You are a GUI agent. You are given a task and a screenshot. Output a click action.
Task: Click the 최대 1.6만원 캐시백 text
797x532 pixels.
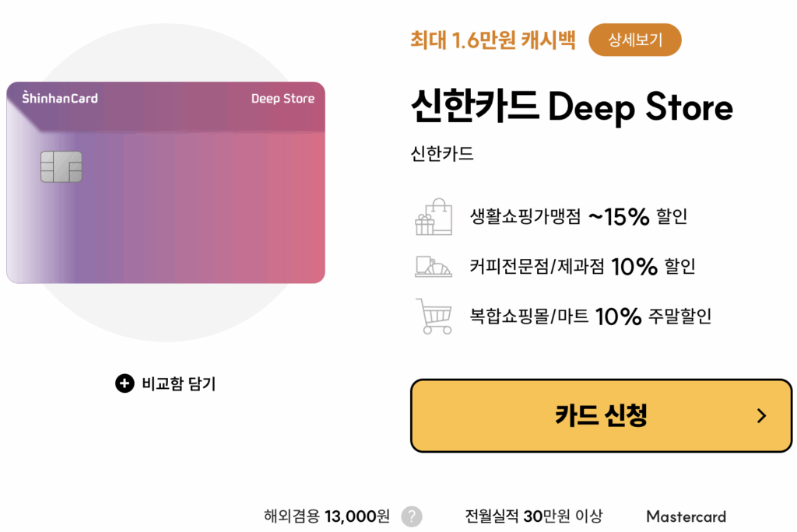[x=493, y=40]
